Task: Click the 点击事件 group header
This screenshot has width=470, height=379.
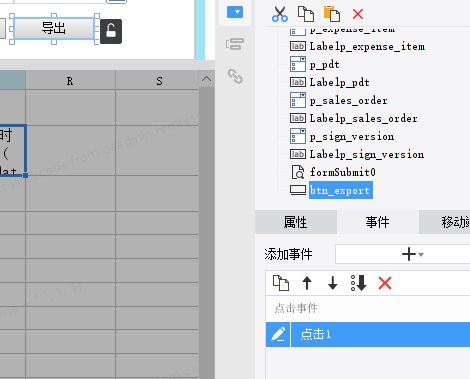Action: click(368, 308)
